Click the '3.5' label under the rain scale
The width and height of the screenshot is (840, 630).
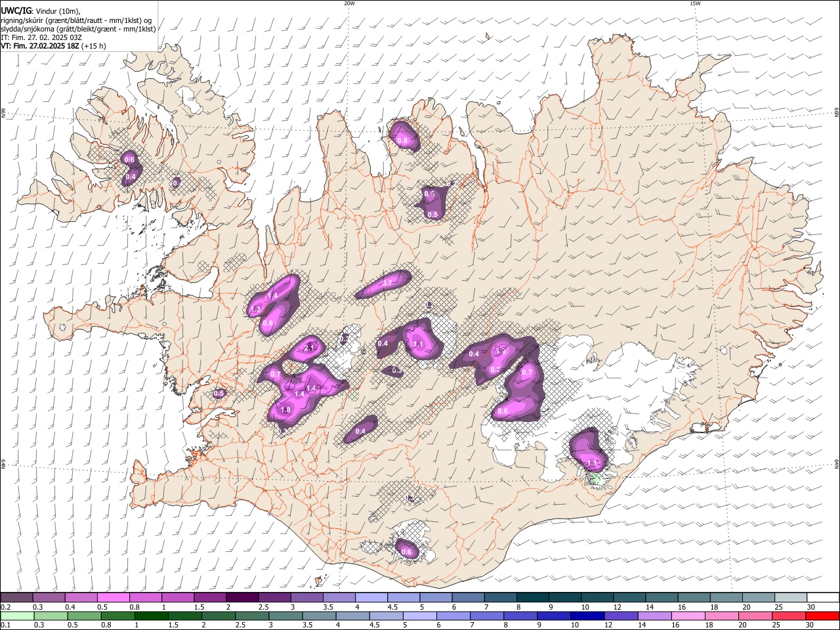click(x=307, y=625)
